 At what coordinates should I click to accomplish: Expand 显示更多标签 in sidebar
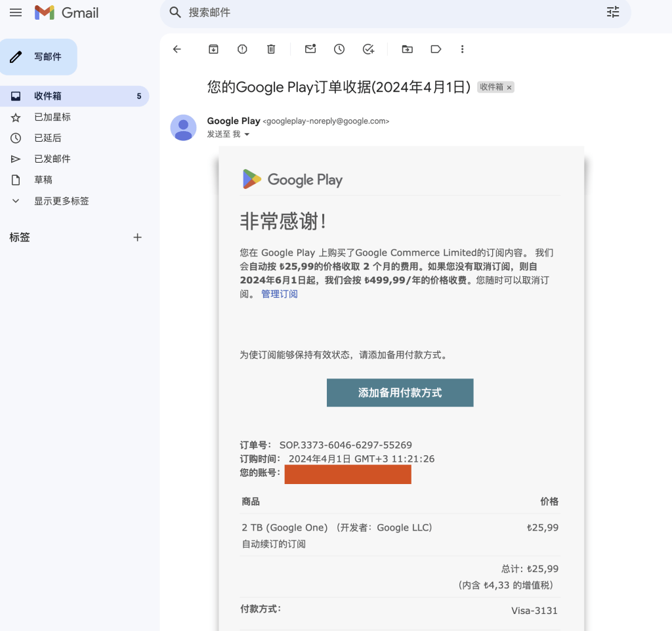[61, 201]
